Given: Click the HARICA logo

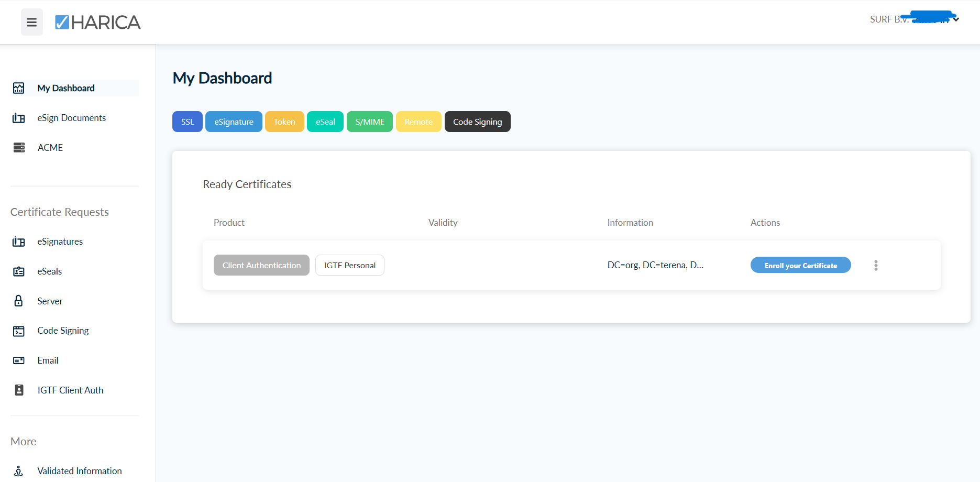Looking at the screenshot, I should pos(98,22).
